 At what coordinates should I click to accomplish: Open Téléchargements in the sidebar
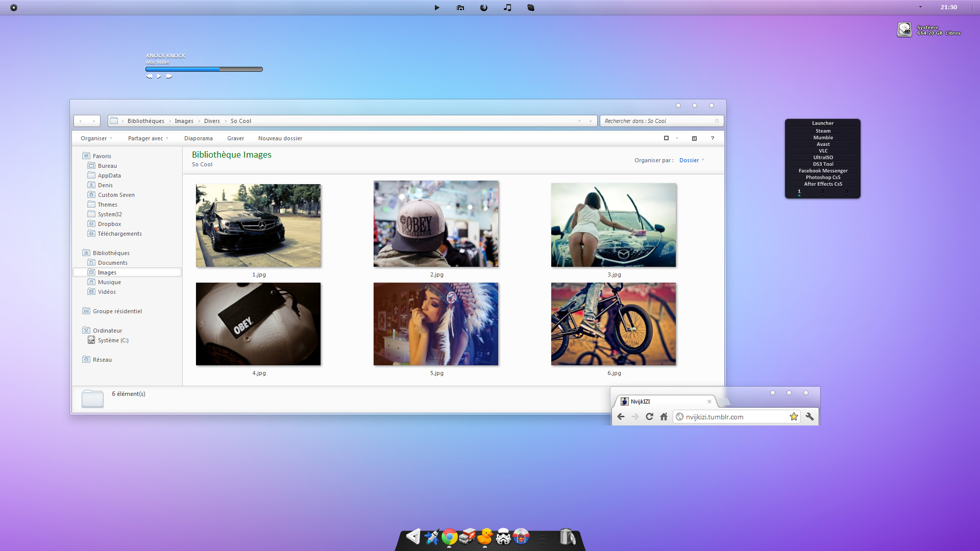click(119, 234)
